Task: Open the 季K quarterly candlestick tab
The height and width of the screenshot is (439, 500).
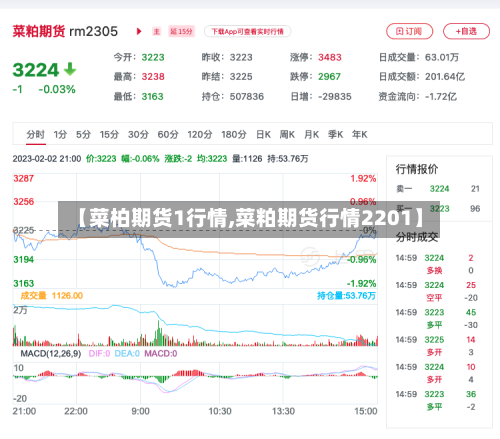Action: click(335, 135)
